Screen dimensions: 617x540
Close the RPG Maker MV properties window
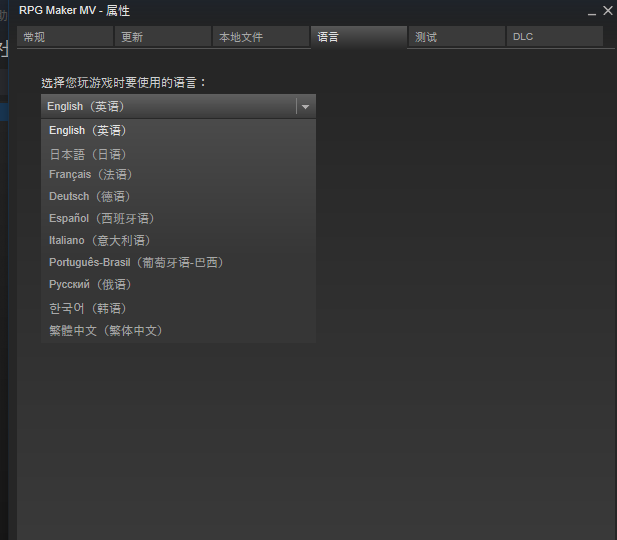(x=608, y=11)
